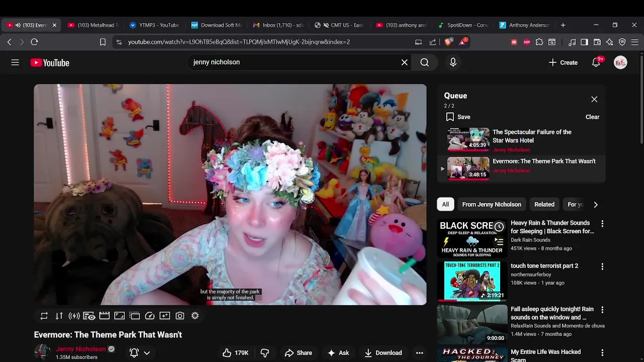The image size is (644, 362).
Task: Open the northernsurferboy channel link
Action: point(531,275)
